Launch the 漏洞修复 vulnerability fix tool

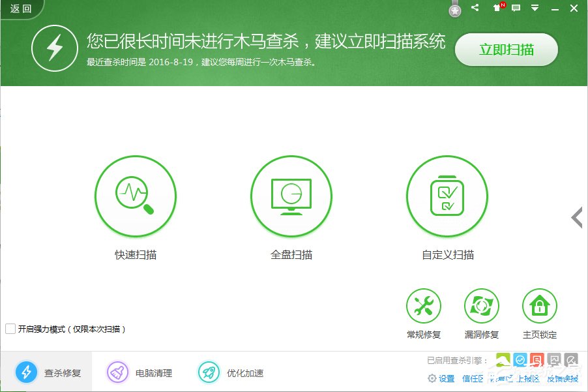click(x=482, y=305)
